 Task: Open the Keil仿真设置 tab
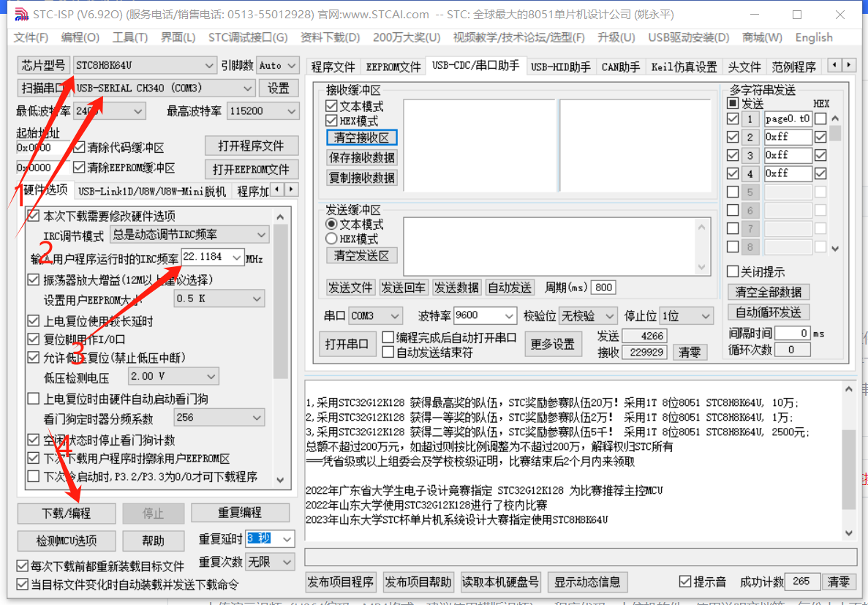pyautogui.click(x=684, y=67)
